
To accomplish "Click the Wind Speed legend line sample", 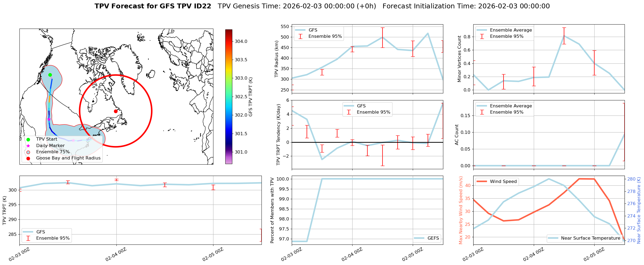I will pos(482,182).
